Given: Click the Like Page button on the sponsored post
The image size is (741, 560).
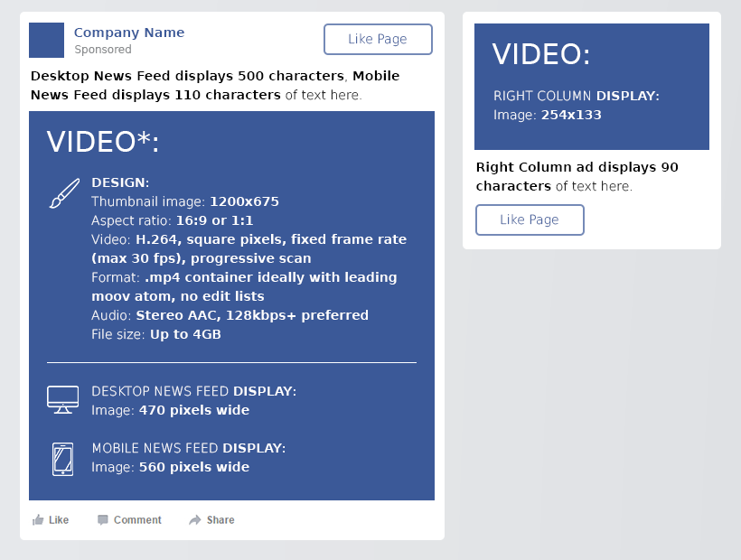Looking at the screenshot, I should point(378,39).
